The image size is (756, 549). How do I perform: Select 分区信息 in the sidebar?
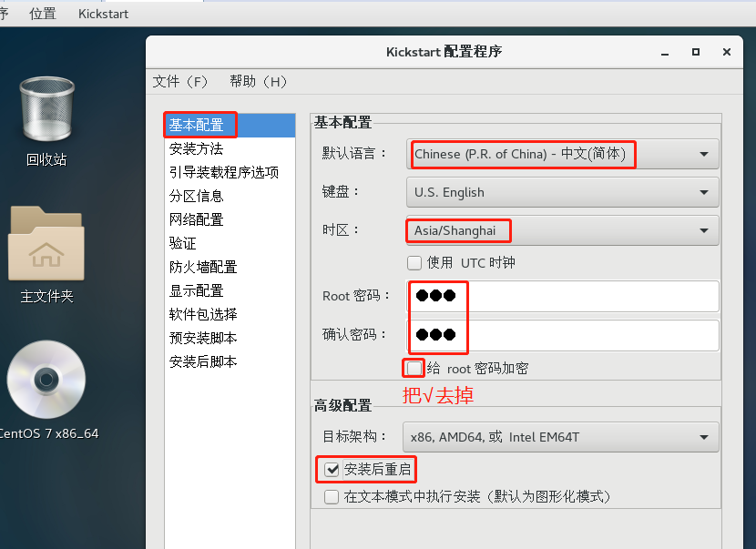(230, 196)
